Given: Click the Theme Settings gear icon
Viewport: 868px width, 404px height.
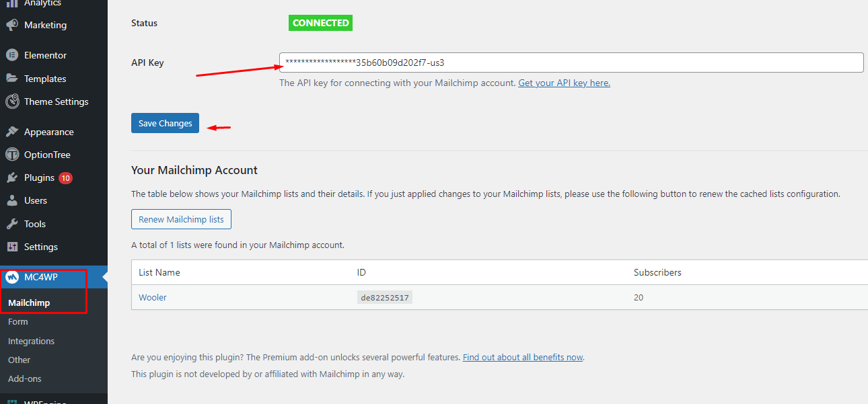Looking at the screenshot, I should click(12, 102).
